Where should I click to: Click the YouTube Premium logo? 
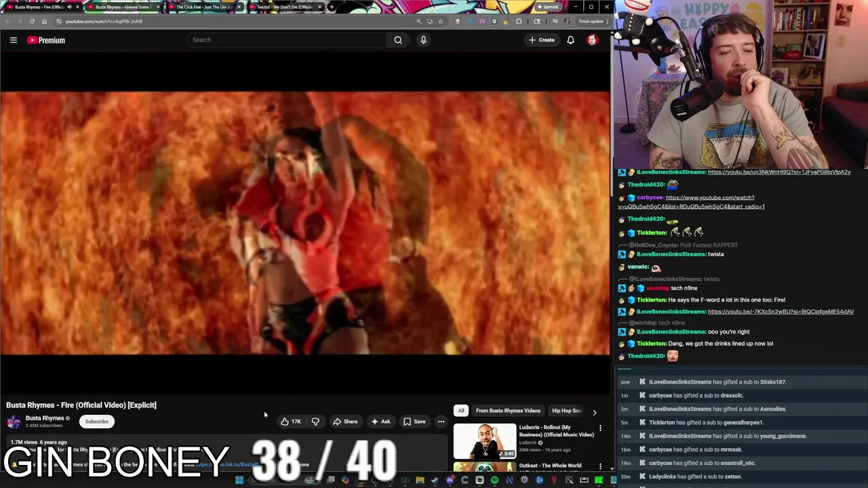pyautogui.click(x=46, y=40)
